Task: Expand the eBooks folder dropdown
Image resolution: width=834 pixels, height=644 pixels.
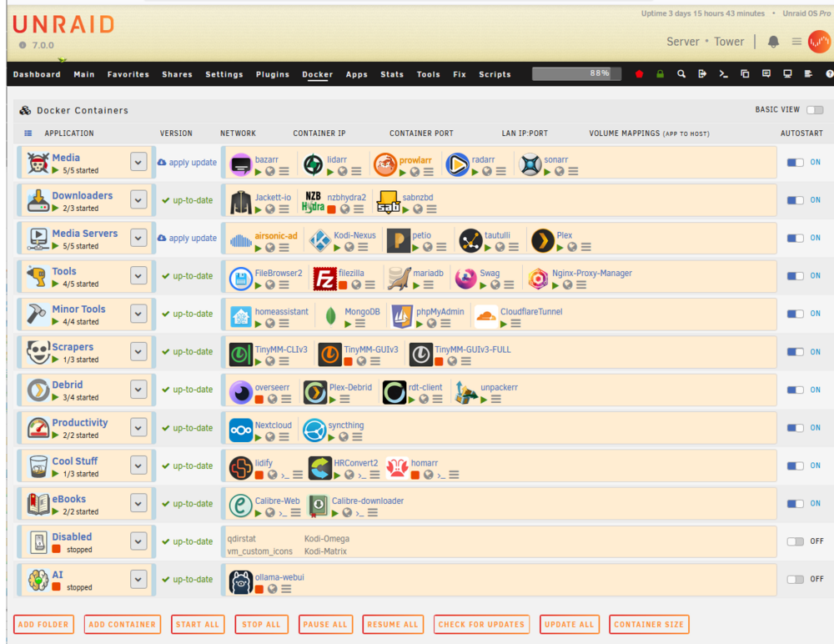Action: (x=138, y=504)
